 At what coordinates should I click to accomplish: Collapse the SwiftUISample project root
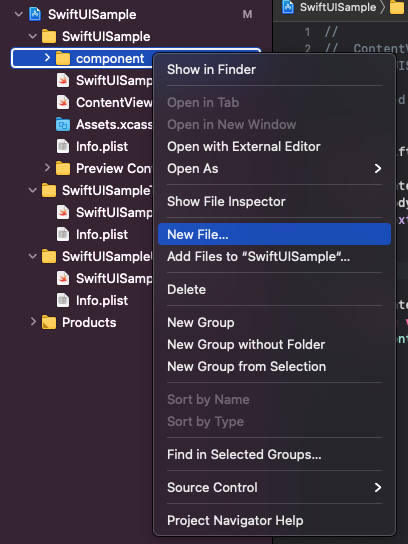pos(19,15)
